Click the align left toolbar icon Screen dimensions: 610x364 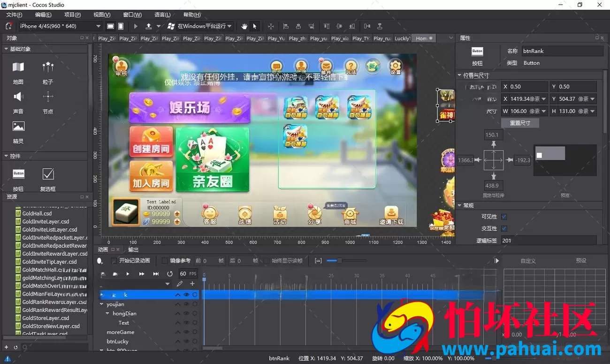click(286, 26)
